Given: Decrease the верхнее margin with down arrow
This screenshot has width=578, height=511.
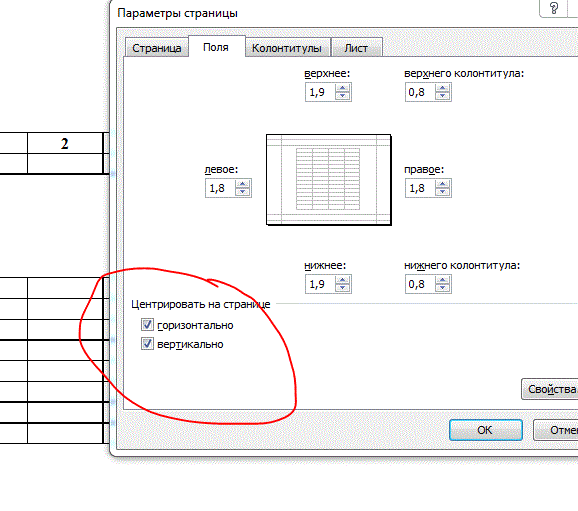Looking at the screenshot, I should pyautogui.click(x=342, y=96).
